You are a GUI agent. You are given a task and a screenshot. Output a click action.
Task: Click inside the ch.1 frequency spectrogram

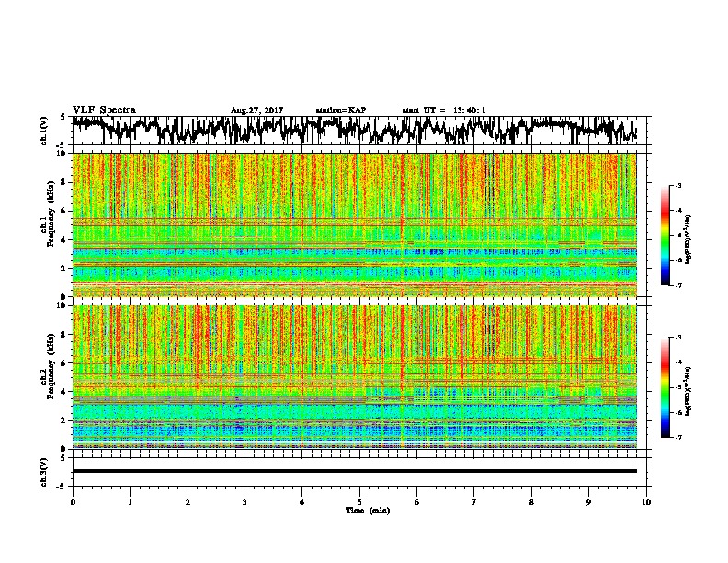pyautogui.click(x=354, y=224)
